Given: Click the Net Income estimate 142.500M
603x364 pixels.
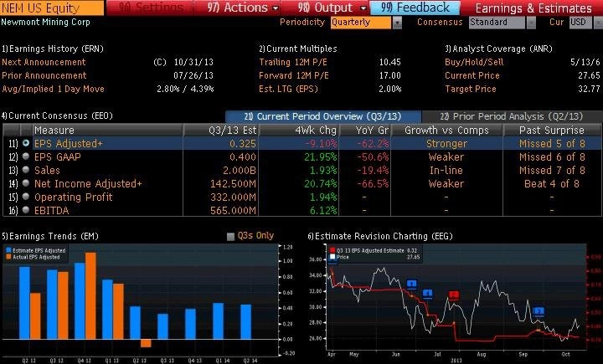Looking at the screenshot, I should [233, 184].
